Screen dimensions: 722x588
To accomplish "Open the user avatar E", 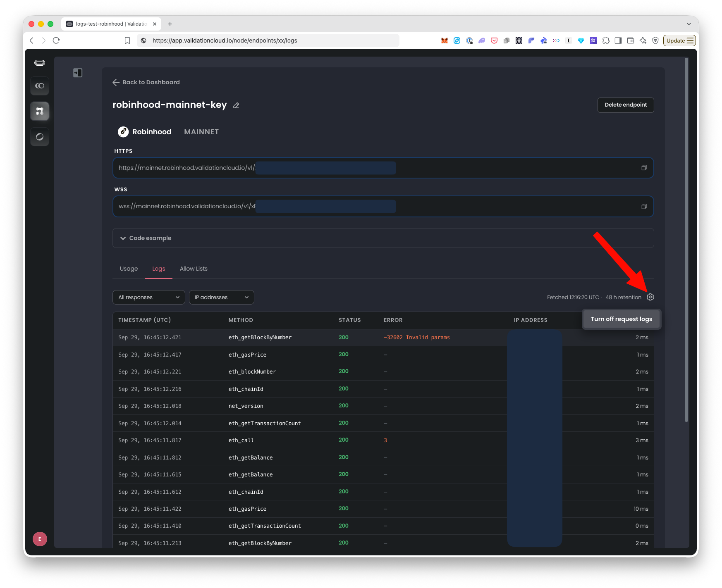I will [40, 539].
